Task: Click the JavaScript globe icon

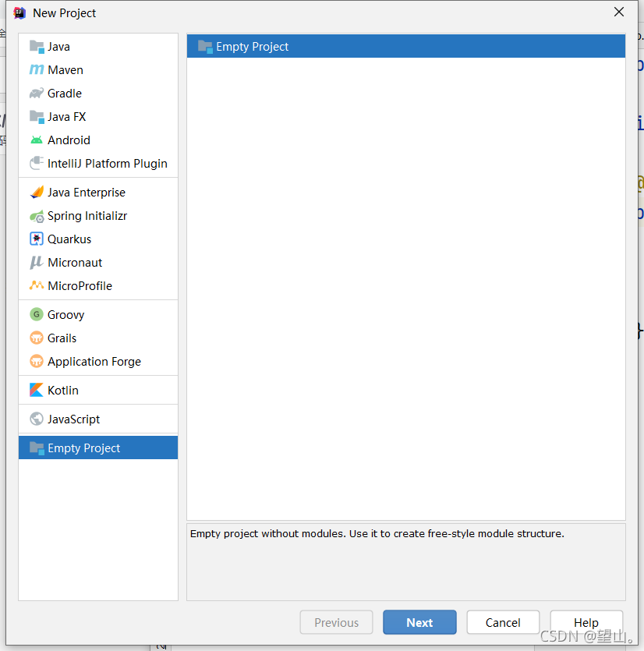Action: 37,419
